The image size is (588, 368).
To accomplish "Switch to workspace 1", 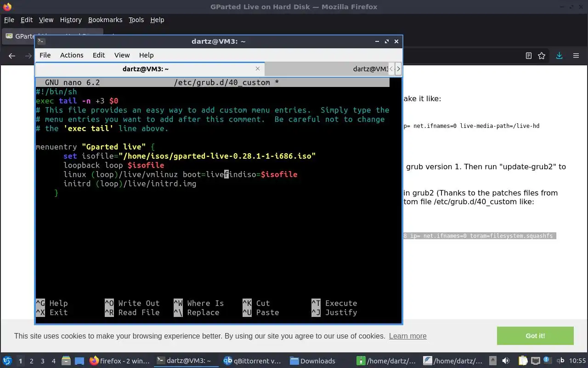I will 20,361.
